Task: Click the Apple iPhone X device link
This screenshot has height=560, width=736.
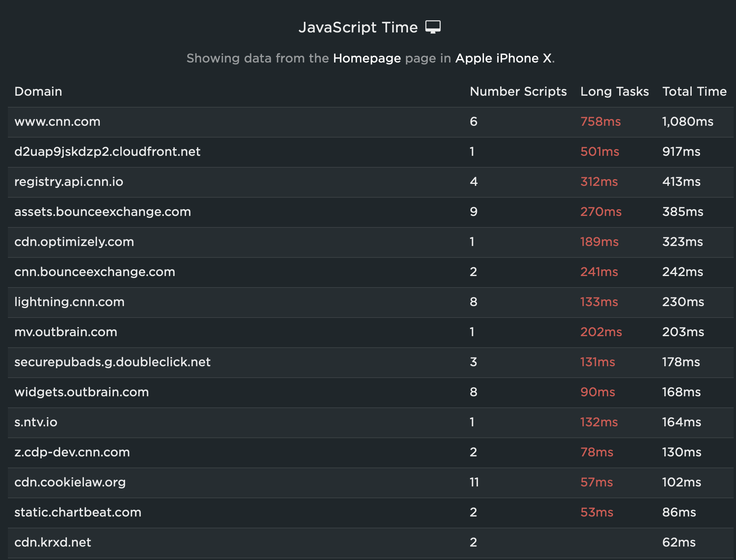Action: tap(503, 58)
